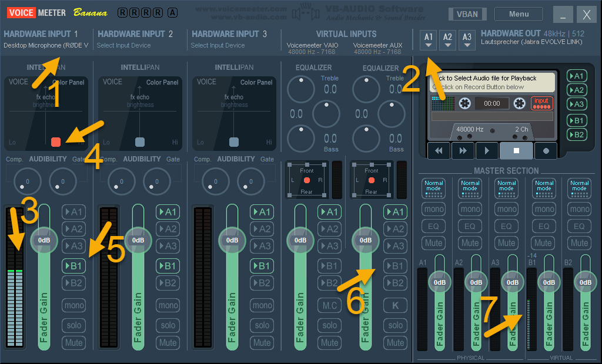602x364 pixels.
Task: Click Voicemeeter AUX fader gain knob
Action: [365, 240]
